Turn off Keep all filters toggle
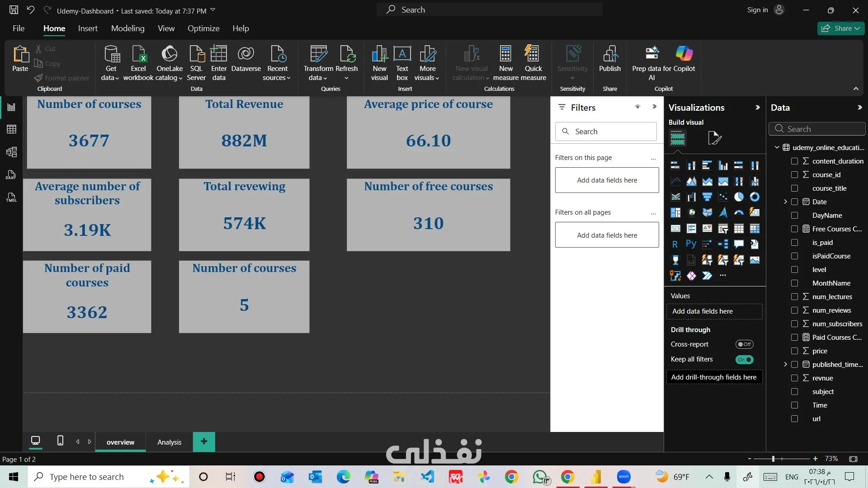 pyautogui.click(x=744, y=360)
